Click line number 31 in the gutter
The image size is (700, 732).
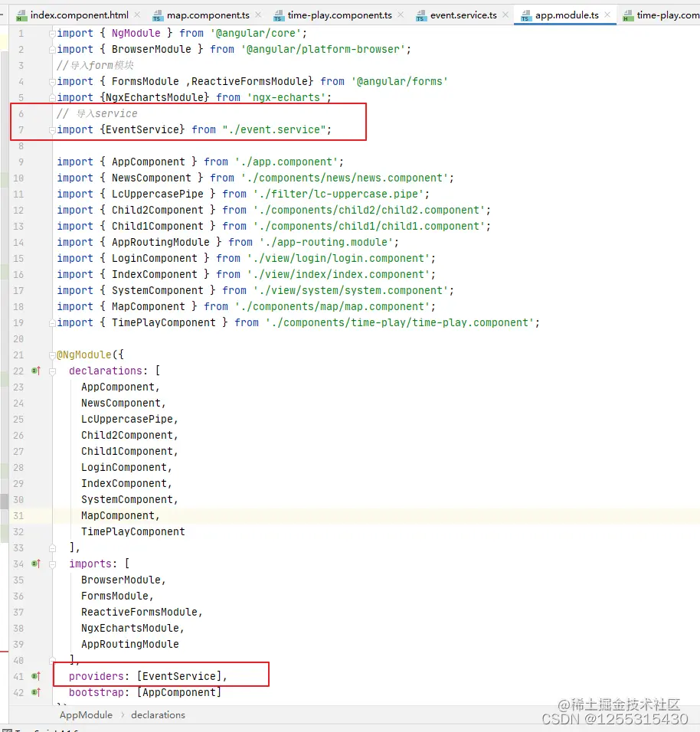tap(18, 516)
